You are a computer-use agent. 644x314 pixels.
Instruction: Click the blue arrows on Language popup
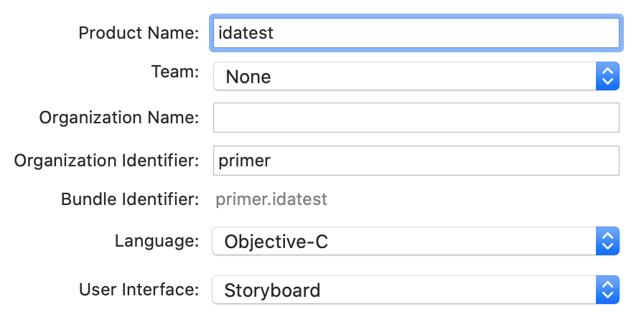click(607, 242)
